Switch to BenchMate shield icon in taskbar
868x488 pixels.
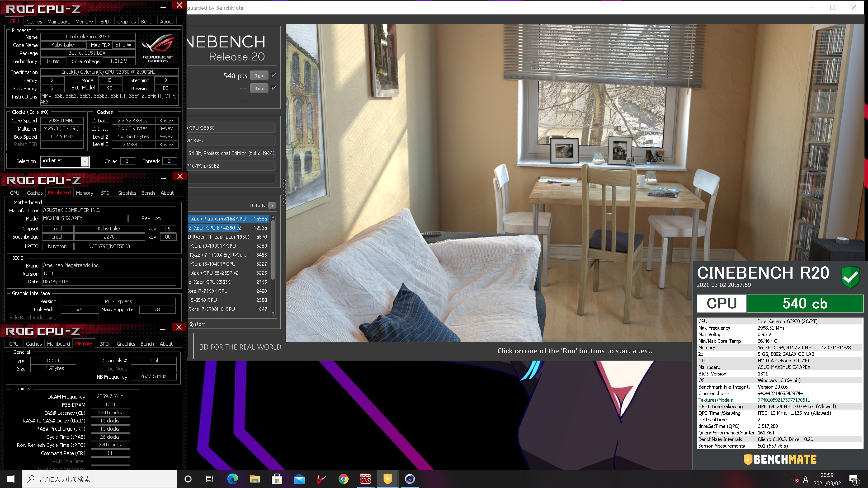[388, 479]
